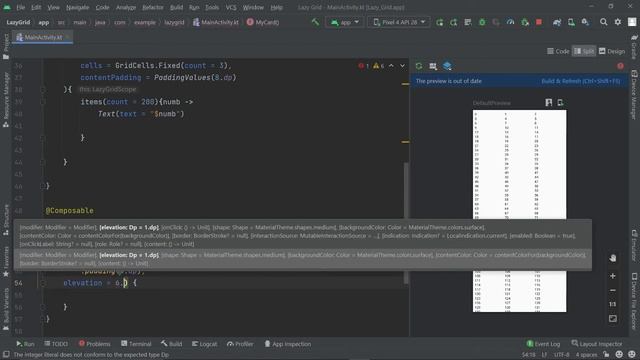Stop the running app with red square

(539, 22)
